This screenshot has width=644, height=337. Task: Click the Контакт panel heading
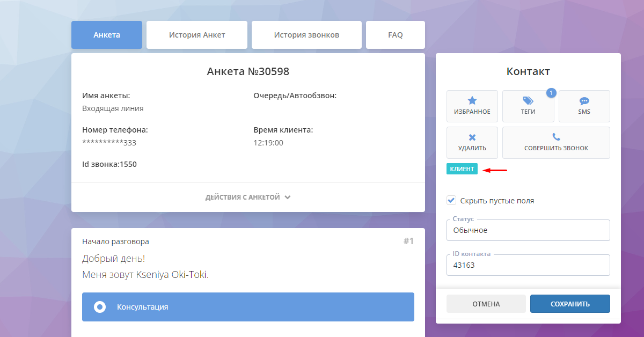528,71
